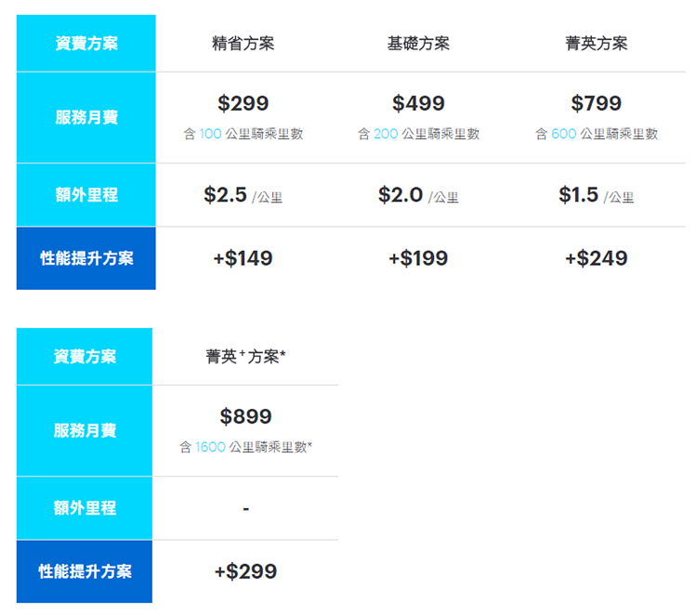This screenshot has height=616, width=697.
Task: Select the +$299 performance upgrade price
Action: (245, 571)
